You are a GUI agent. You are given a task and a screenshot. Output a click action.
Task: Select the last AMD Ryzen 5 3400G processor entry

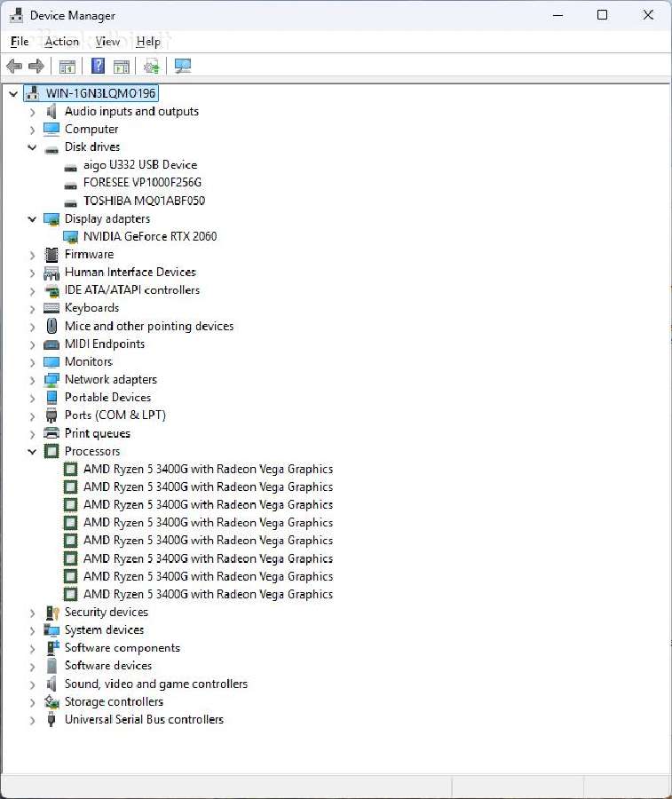(208, 594)
